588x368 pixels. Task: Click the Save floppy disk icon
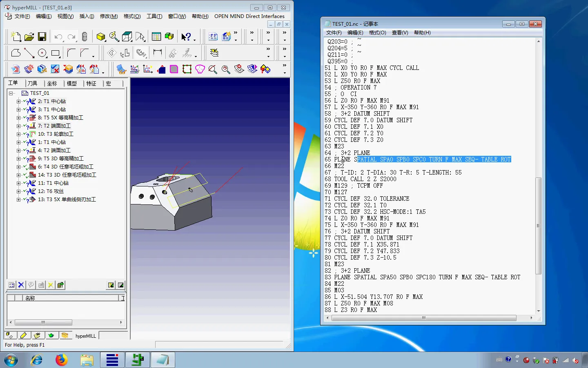pyautogui.click(x=42, y=37)
